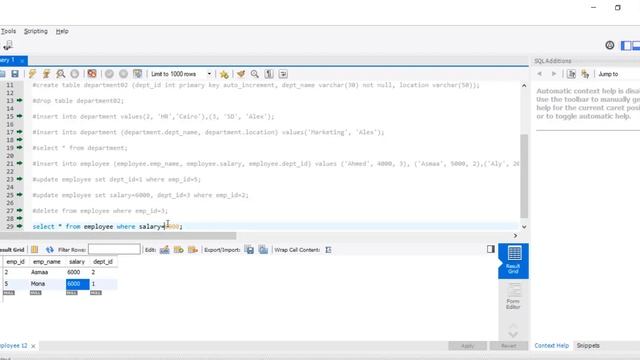640x360 pixels.
Task: Click the toolbar icon below the Tools menu
Action: tap(8, 46)
